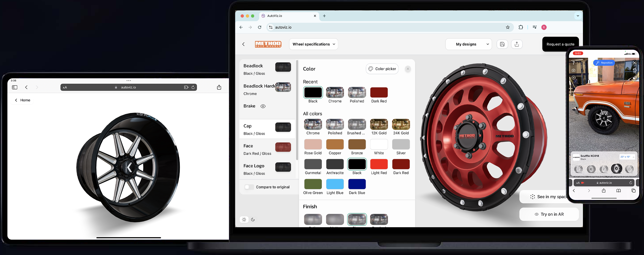Open the wheel size 20" x 10" dropdown

pos(627,157)
